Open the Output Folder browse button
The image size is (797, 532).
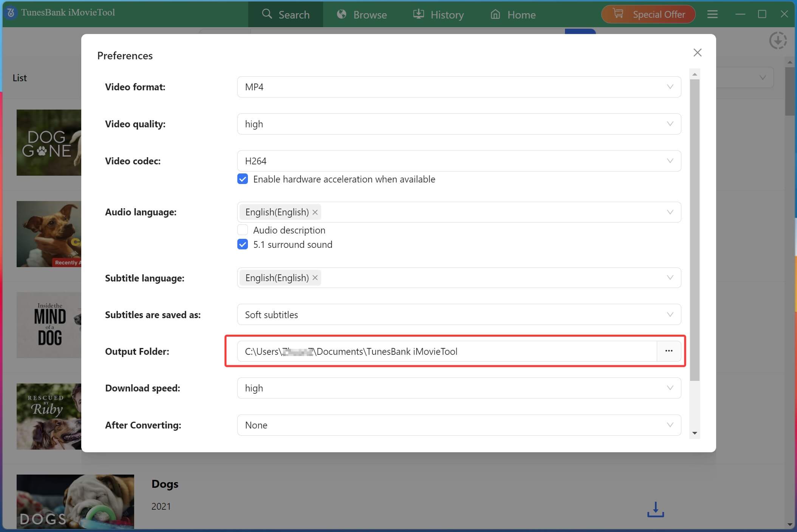click(x=669, y=351)
